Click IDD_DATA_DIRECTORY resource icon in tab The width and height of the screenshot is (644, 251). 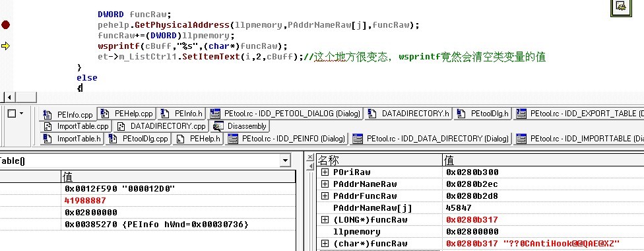pos(358,139)
